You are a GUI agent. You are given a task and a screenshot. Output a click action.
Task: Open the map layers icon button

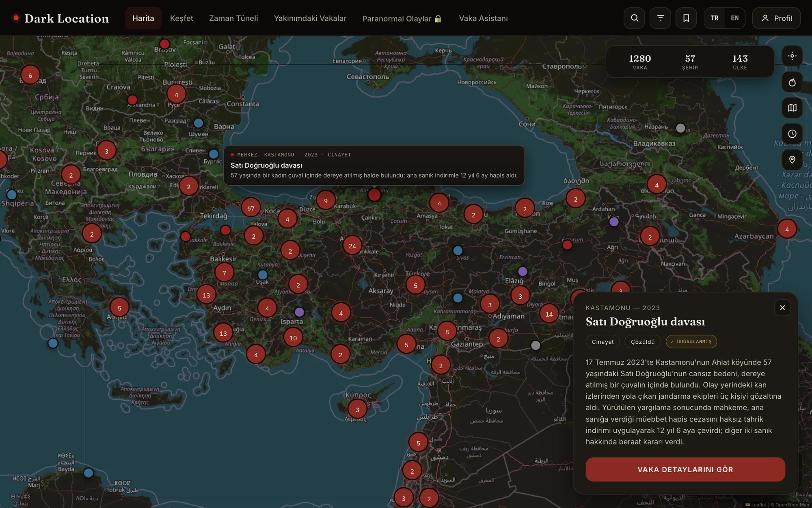click(792, 108)
